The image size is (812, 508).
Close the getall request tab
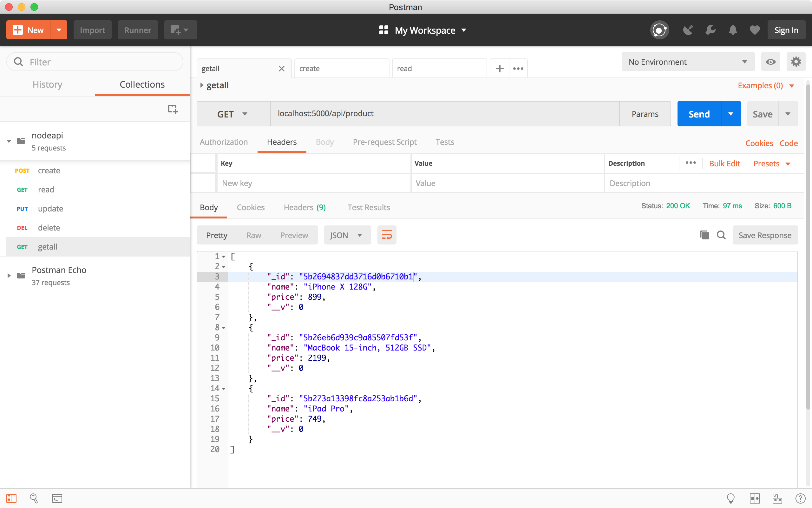pos(282,69)
